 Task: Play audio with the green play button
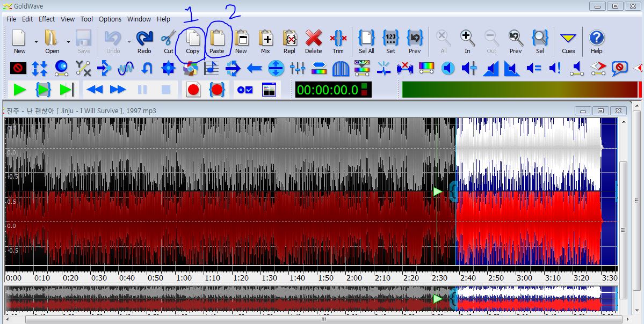19,90
